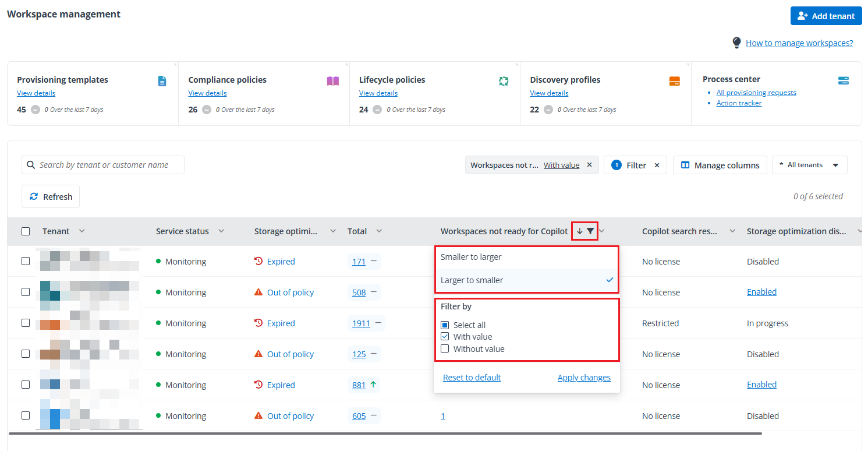Click the Provisioning templates document icon
The height and width of the screenshot is (451, 868).
162,81
